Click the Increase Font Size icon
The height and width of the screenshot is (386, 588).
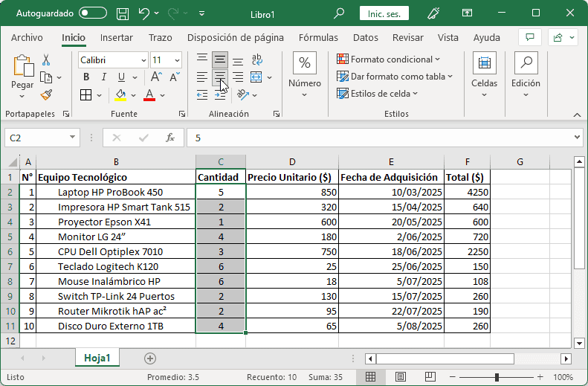coord(155,77)
